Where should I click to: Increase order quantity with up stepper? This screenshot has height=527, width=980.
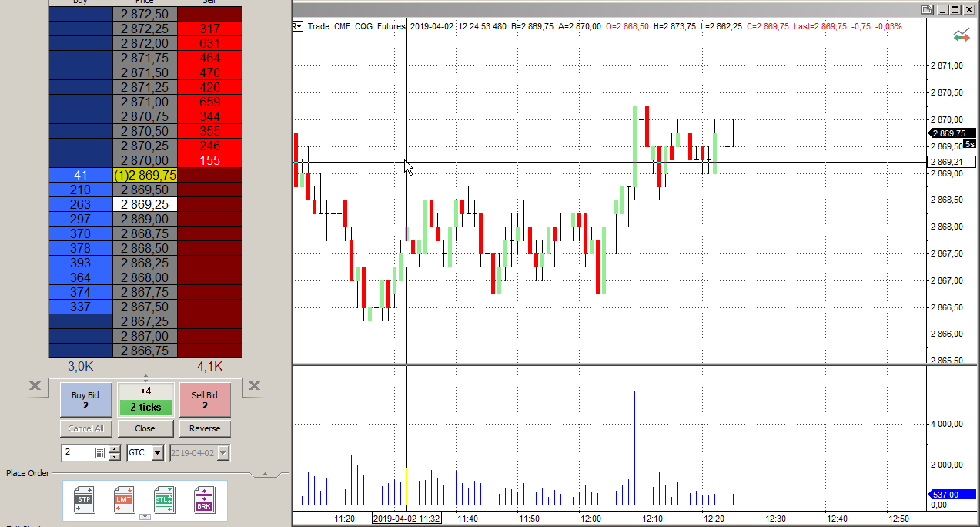115,449
